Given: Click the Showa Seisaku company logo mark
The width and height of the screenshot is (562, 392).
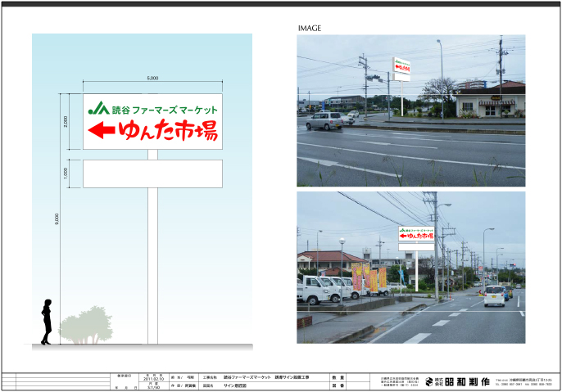Looking at the screenshot, I should [x=429, y=381].
